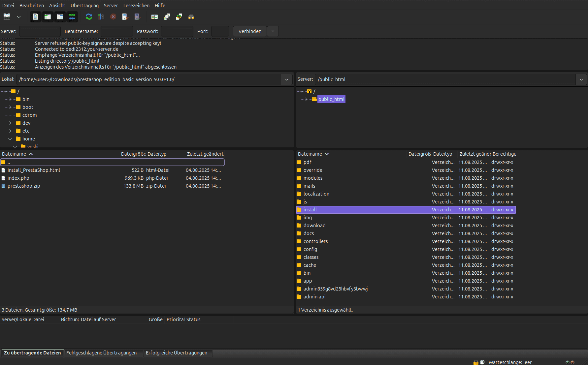588x365 pixels.
Task: Click the Benutzername input field
Action: click(x=116, y=31)
